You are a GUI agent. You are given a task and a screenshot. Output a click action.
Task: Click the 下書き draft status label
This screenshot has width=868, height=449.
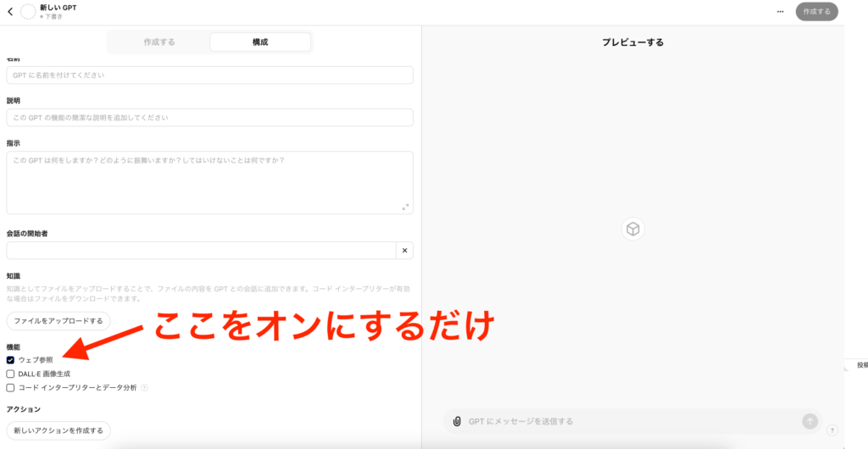pos(53,17)
